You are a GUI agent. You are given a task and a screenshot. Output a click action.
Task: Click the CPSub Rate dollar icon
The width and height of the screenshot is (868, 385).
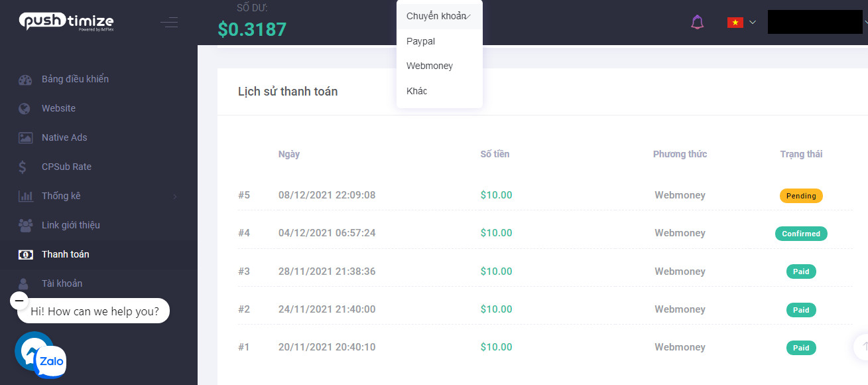[x=23, y=167]
